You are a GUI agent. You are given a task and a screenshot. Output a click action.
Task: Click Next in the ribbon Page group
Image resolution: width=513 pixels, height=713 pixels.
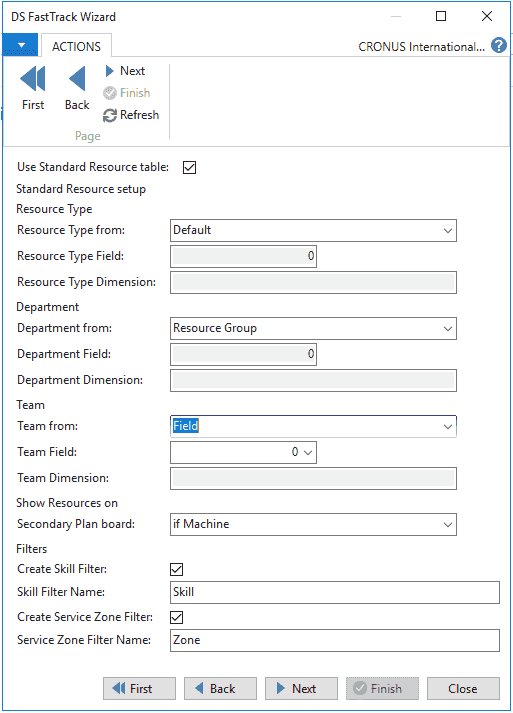[125, 71]
